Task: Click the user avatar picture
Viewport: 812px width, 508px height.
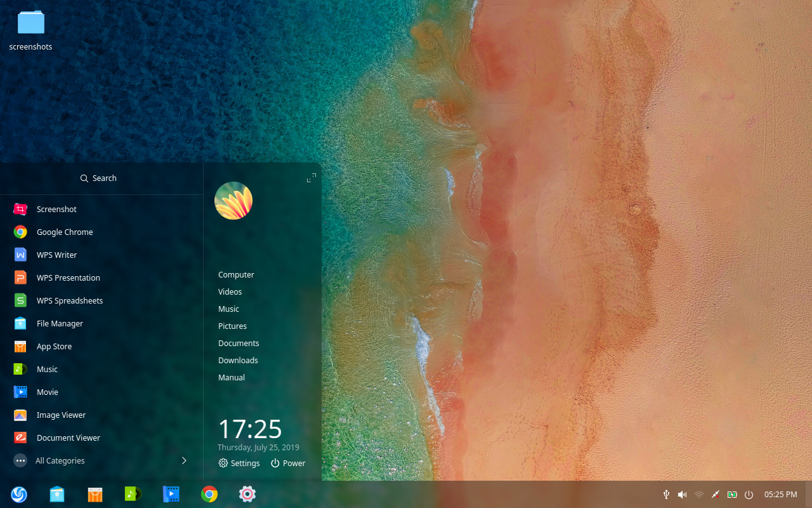Action: coord(233,201)
